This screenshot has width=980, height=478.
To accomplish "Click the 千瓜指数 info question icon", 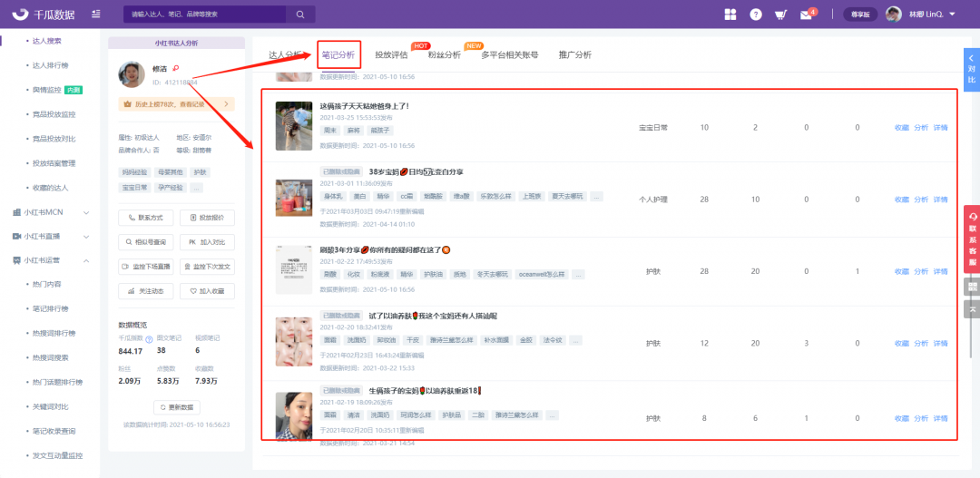I will 149,339.
